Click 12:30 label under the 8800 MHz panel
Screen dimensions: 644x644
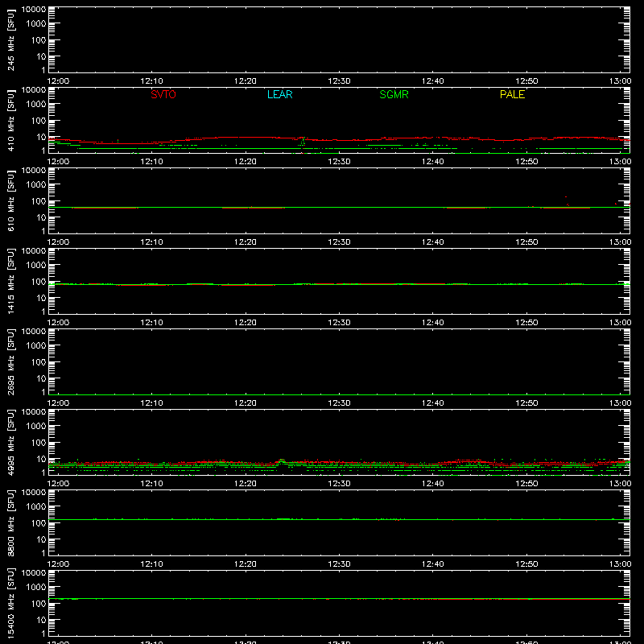pyautogui.click(x=339, y=564)
